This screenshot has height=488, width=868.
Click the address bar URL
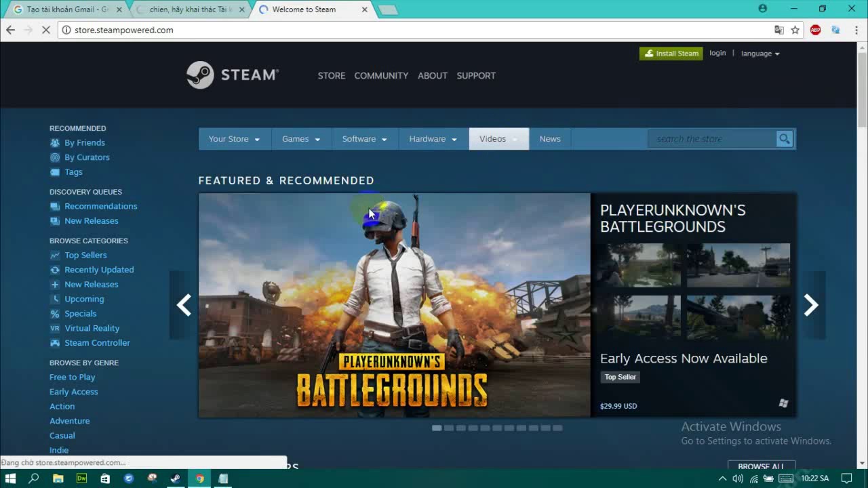pyautogui.click(x=123, y=30)
